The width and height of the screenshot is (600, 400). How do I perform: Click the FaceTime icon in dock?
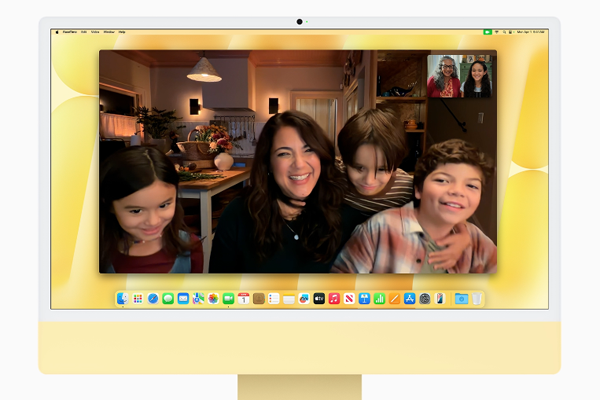point(228,298)
